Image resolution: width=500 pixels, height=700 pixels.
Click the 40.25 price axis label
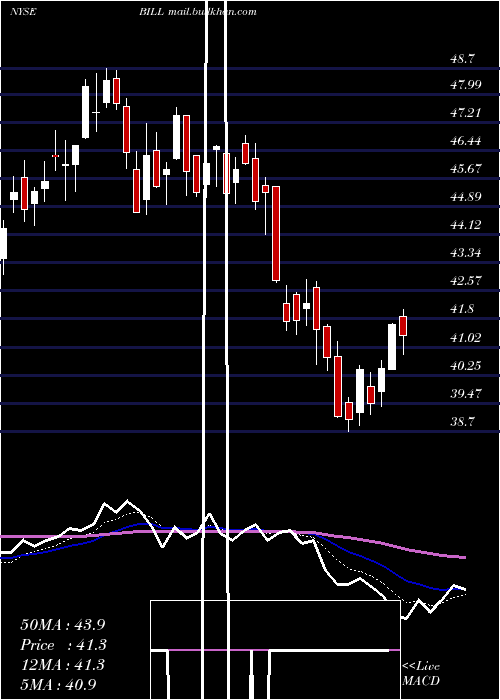pyautogui.click(x=466, y=366)
